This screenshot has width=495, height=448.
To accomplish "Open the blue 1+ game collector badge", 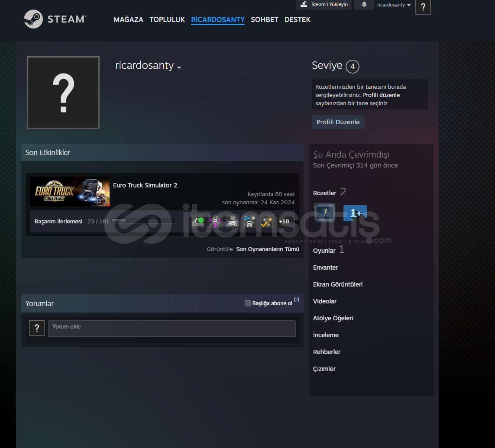I will (x=355, y=213).
